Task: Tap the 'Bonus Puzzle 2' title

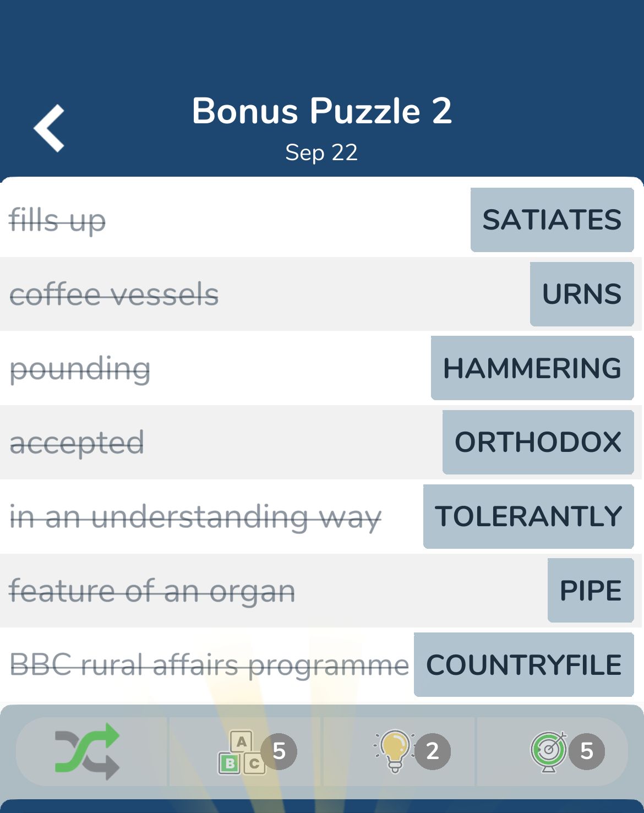Action: click(322, 111)
